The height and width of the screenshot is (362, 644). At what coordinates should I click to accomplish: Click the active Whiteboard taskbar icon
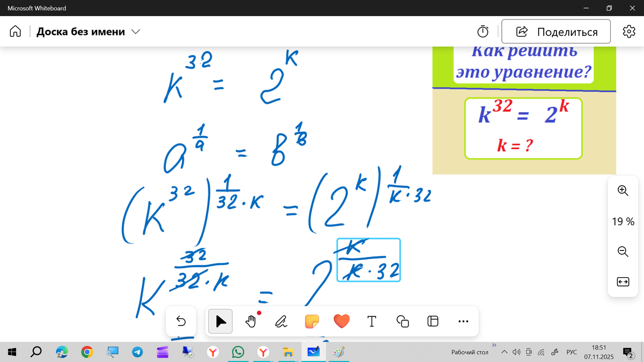click(313, 352)
